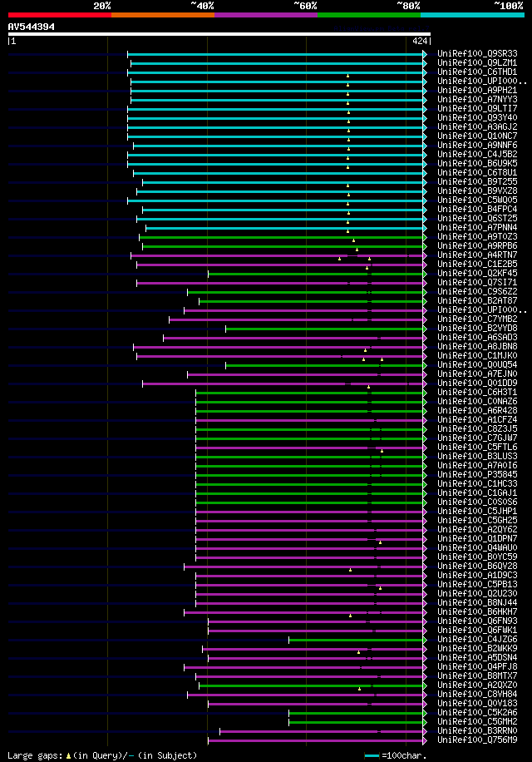Select the UniRef100_C6H3T1 label
The width and height of the screenshot is (532, 762).
[477, 393]
